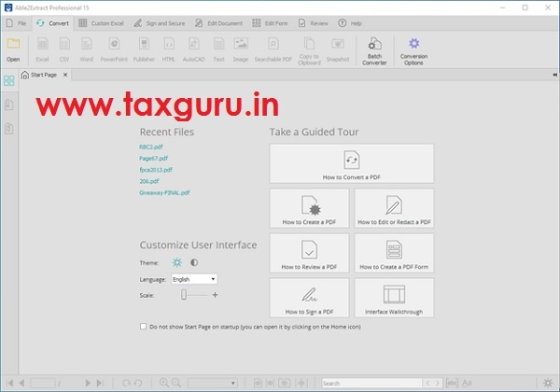Convert document to HTML
Screen dimensions: 560x392
click(169, 50)
